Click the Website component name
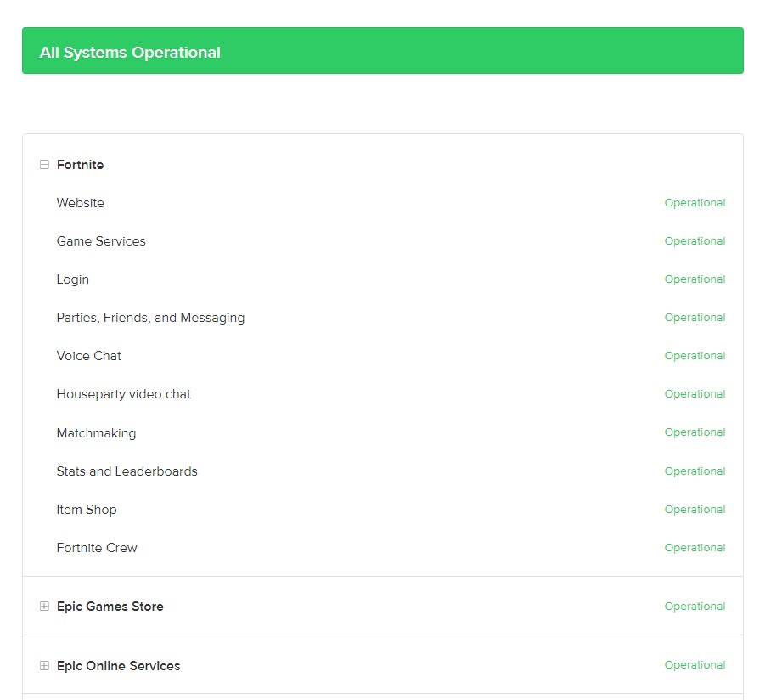 (81, 203)
